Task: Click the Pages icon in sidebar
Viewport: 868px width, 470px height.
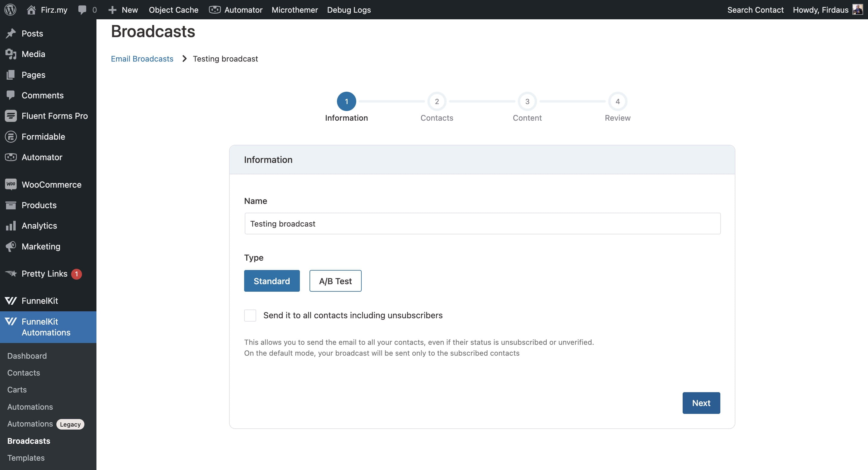Action: click(x=11, y=75)
